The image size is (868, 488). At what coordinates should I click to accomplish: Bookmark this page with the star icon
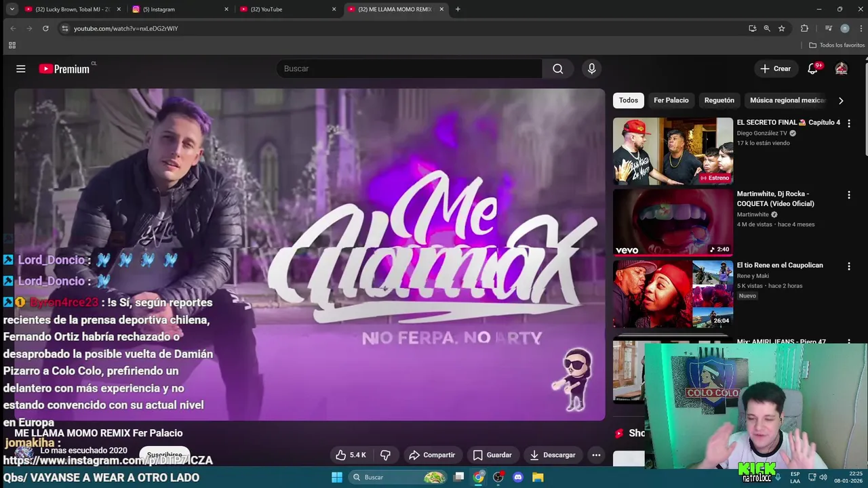tap(781, 28)
